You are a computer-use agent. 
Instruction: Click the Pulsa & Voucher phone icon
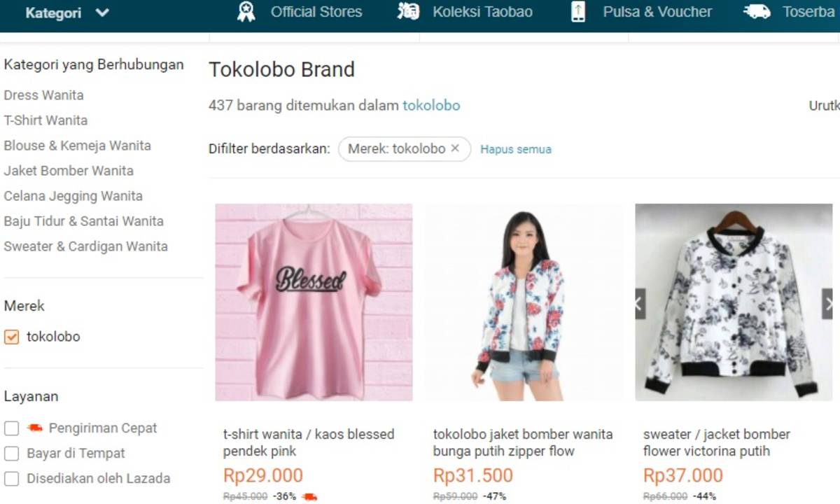tap(578, 12)
